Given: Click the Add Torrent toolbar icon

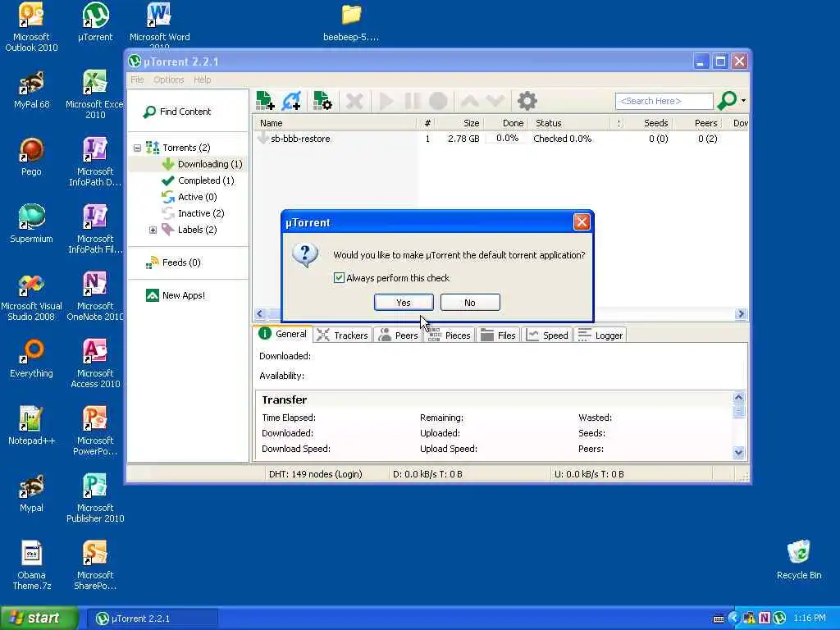Looking at the screenshot, I should click(x=265, y=101).
